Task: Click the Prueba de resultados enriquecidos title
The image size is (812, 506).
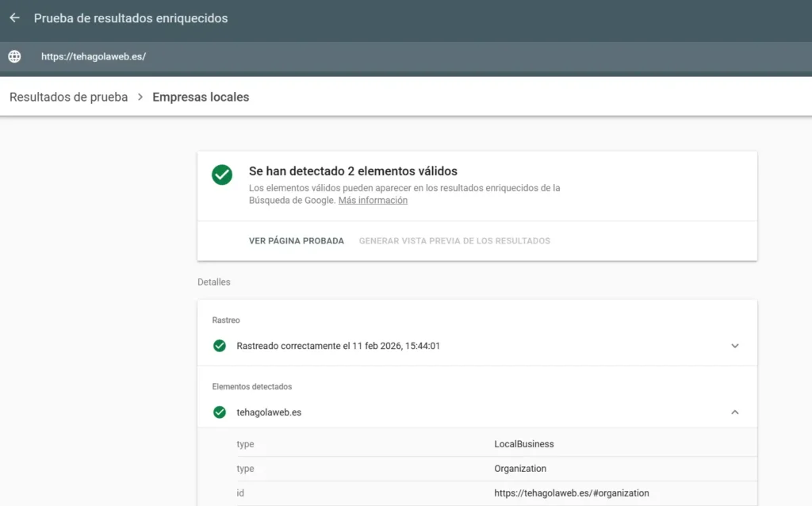Action: click(x=131, y=18)
